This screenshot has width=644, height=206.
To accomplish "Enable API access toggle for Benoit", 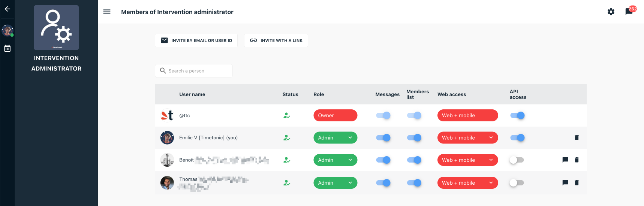I will pos(517,160).
